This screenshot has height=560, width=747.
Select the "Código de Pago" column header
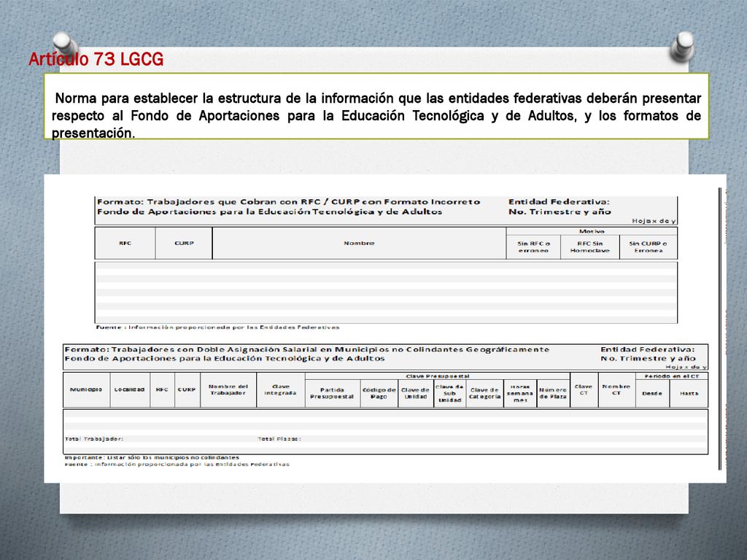[x=379, y=393]
